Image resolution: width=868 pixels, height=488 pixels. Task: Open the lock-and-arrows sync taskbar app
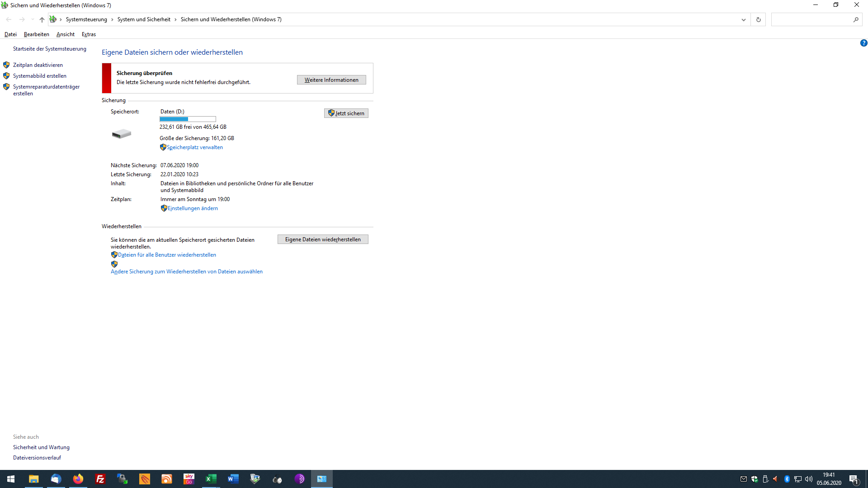pyautogui.click(x=122, y=479)
